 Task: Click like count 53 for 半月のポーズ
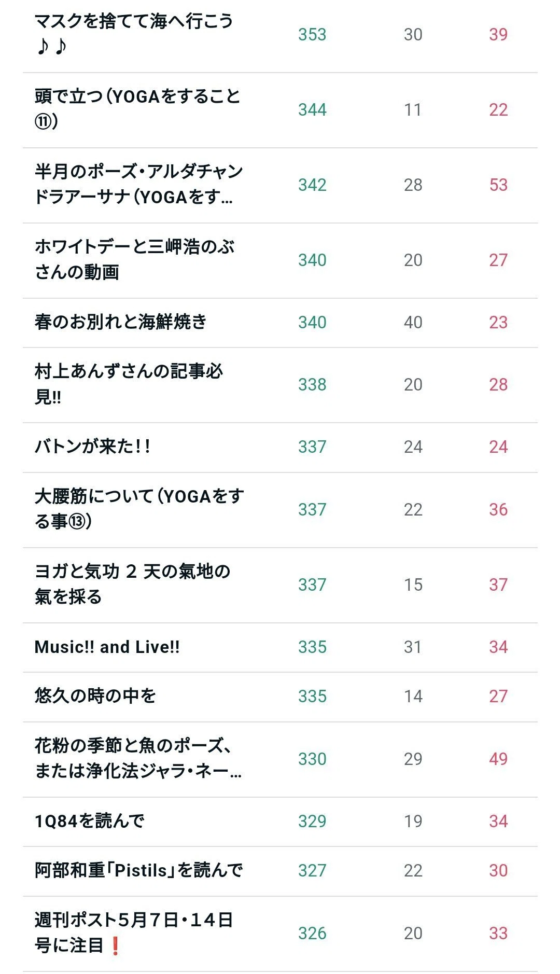pyautogui.click(x=498, y=185)
